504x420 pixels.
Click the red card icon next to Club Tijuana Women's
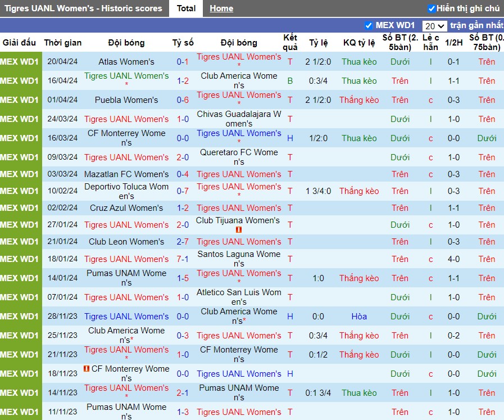click(238, 229)
